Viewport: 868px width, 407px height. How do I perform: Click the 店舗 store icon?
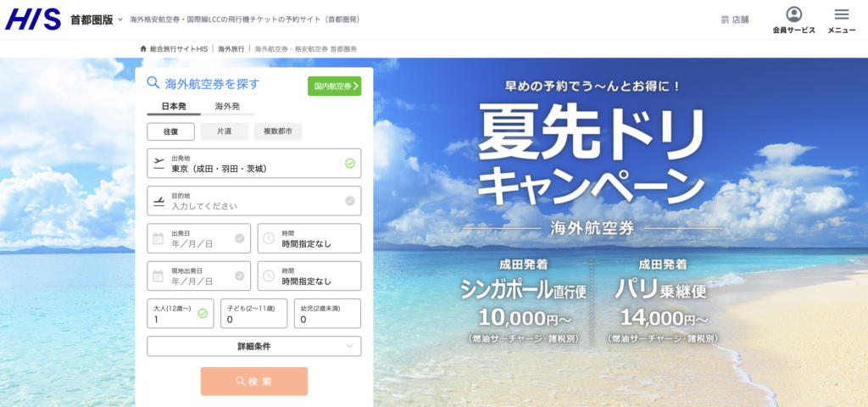pos(725,20)
